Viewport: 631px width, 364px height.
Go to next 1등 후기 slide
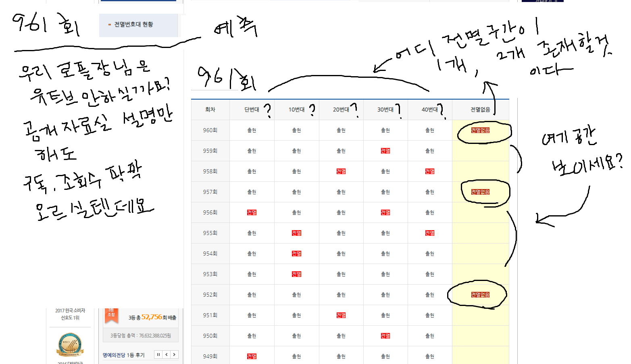click(x=174, y=355)
